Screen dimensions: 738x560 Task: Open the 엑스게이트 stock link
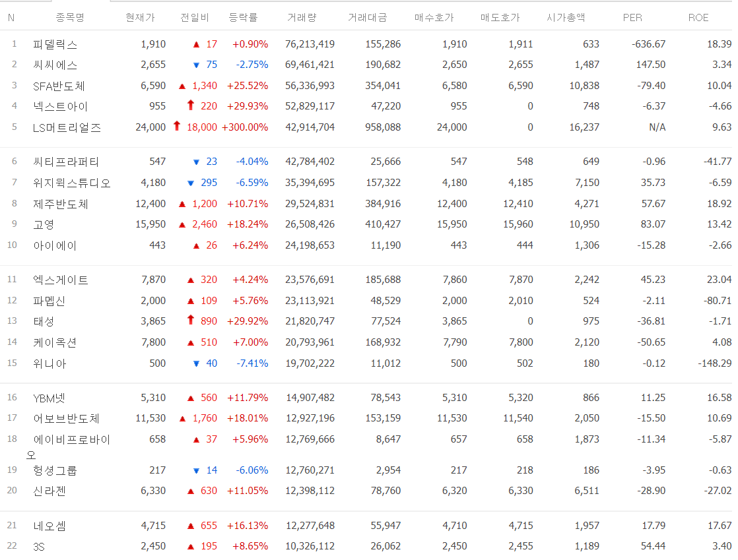point(61,280)
